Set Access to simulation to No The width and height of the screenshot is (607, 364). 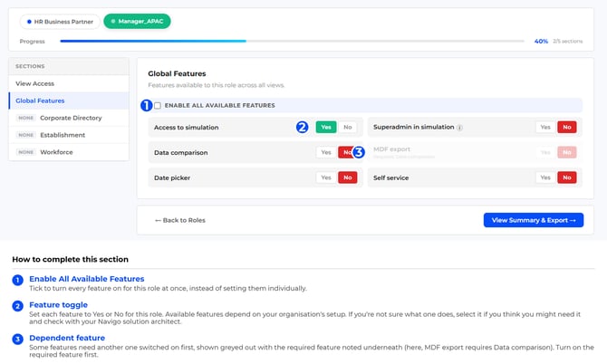tap(348, 128)
